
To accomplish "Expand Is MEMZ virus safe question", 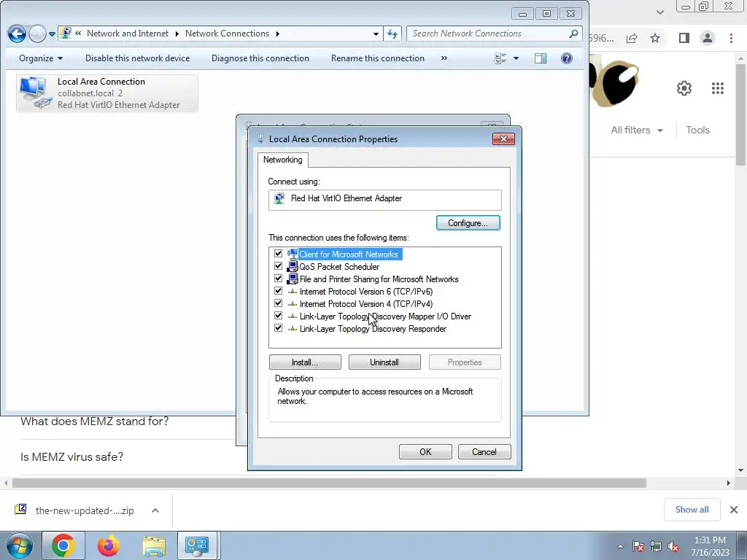I will [72, 457].
